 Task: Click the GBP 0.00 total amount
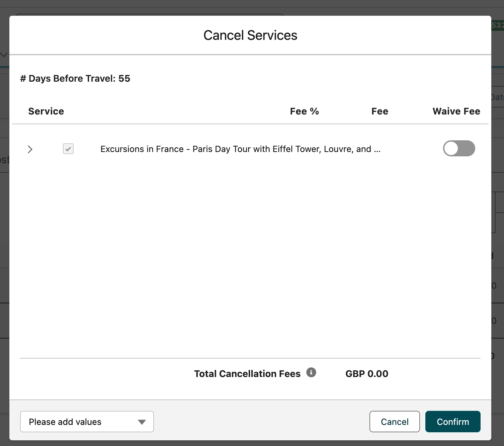point(367,374)
